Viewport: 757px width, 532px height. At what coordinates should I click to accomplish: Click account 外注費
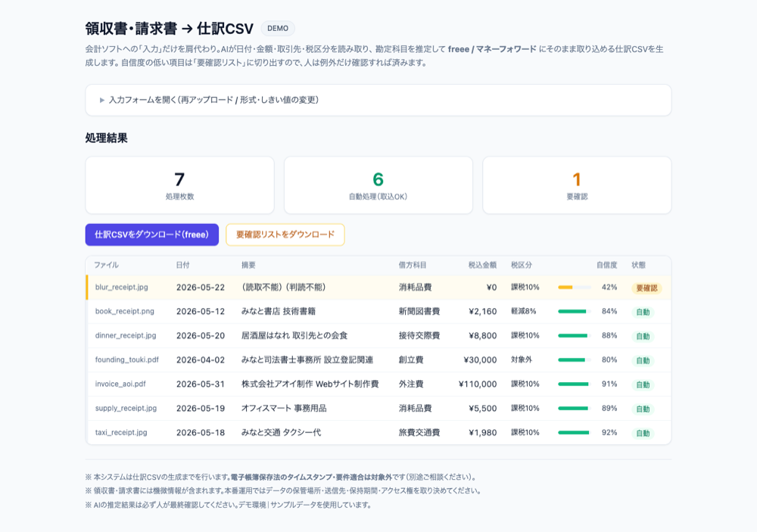point(411,384)
